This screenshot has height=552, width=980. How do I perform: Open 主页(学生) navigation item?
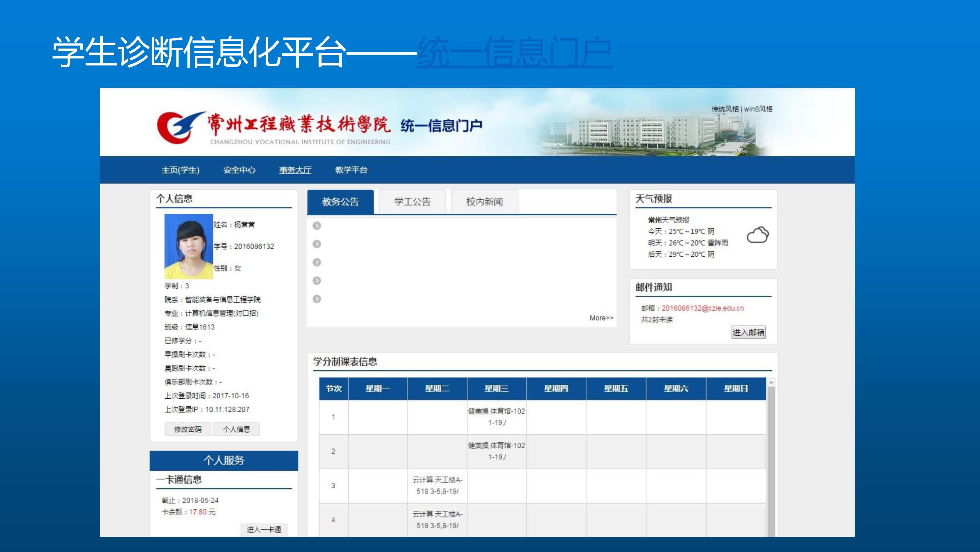click(x=180, y=170)
